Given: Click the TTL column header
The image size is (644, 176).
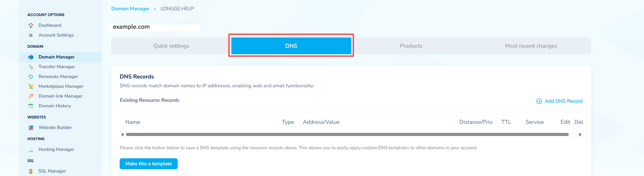Looking at the screenshot, I should pyautogui.click(x=506, y=122).
